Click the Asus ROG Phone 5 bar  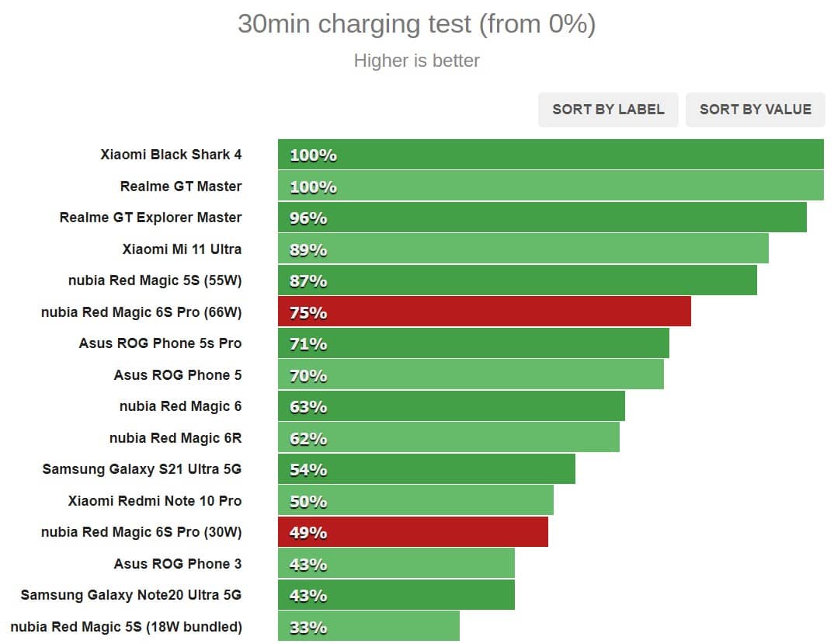pyautogui.click(x=471, y=375)
